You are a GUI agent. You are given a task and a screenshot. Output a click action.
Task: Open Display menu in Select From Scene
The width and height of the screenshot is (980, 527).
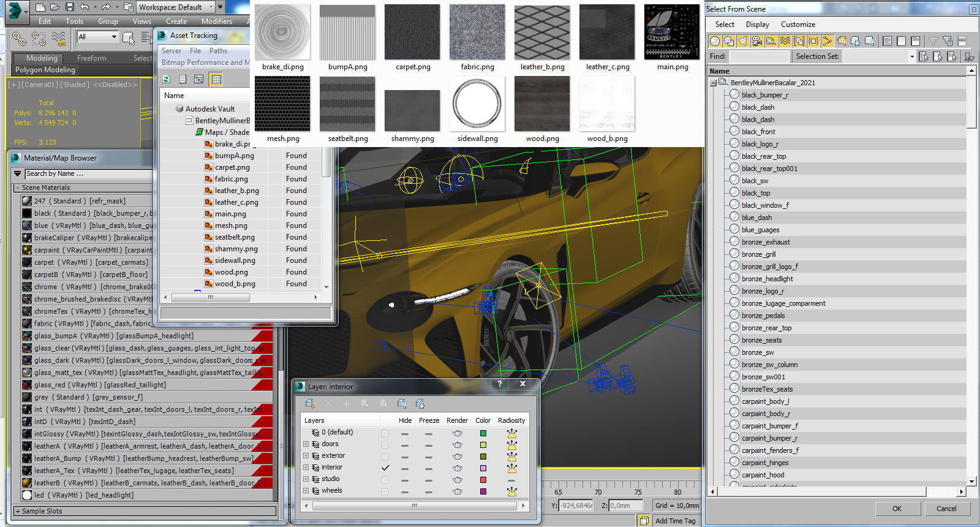pos(757,25)
